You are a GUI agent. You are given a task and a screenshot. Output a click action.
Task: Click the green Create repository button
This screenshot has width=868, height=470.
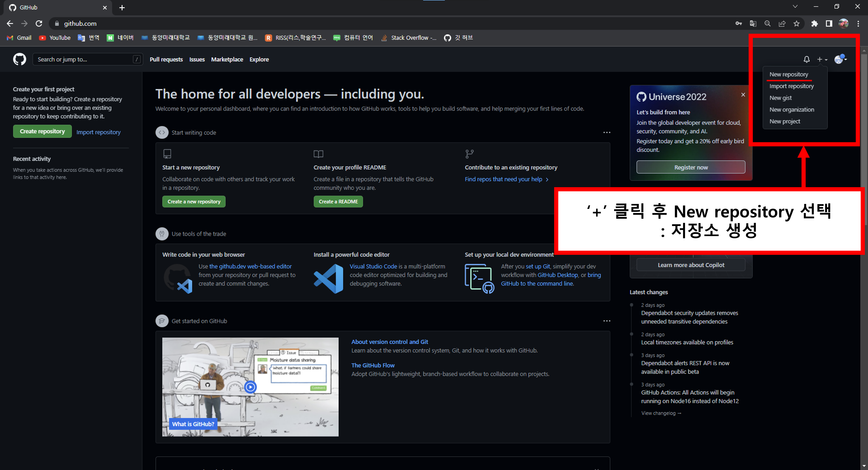tap(42, 131)
